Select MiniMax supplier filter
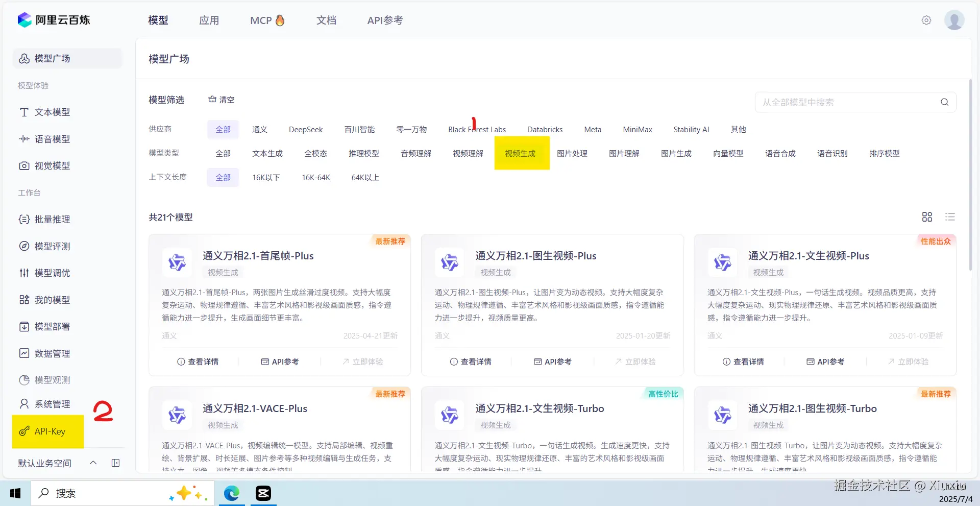Image resolution: width=980 pixels, height=506 pixels. 638,130
